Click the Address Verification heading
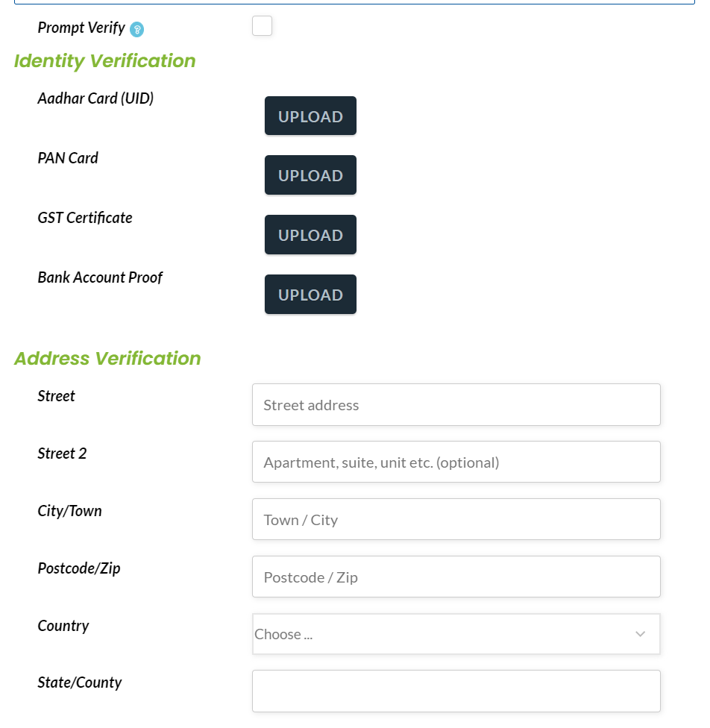 107,359
